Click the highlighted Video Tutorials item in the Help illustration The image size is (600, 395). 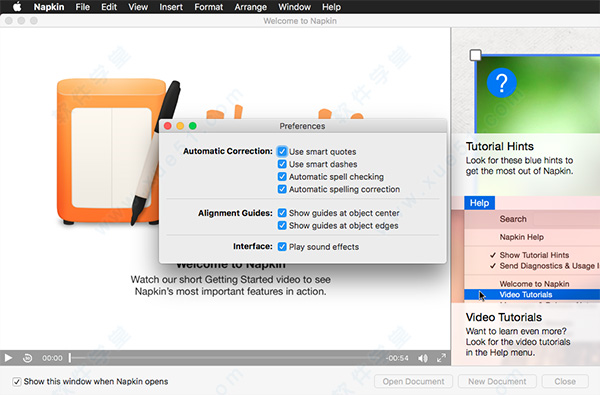coord(532,294)
